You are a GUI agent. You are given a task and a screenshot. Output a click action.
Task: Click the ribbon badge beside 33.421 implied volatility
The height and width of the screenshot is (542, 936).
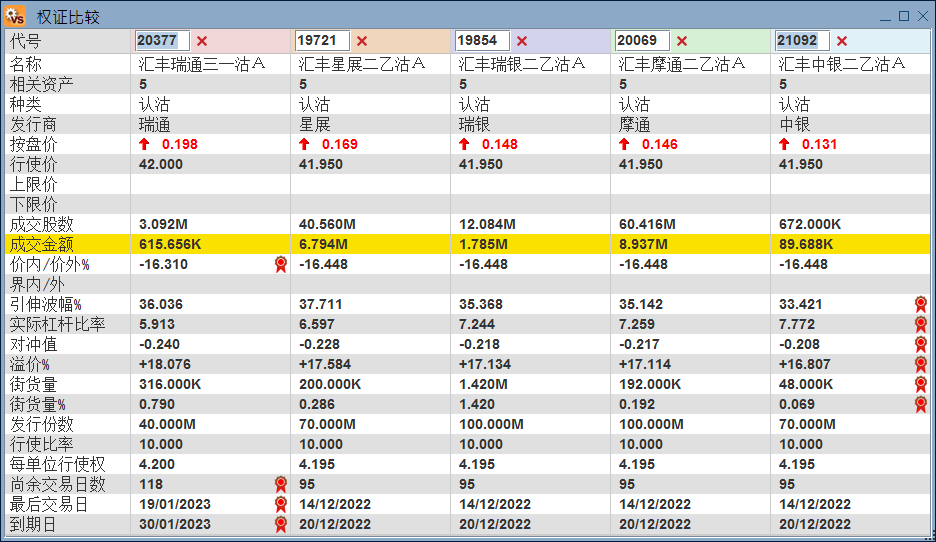920,304
